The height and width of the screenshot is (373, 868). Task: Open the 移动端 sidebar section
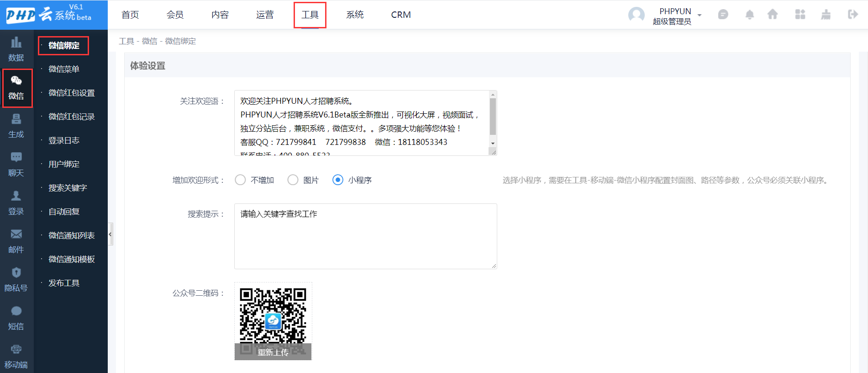pyautogui.click(x=16, y=357)
